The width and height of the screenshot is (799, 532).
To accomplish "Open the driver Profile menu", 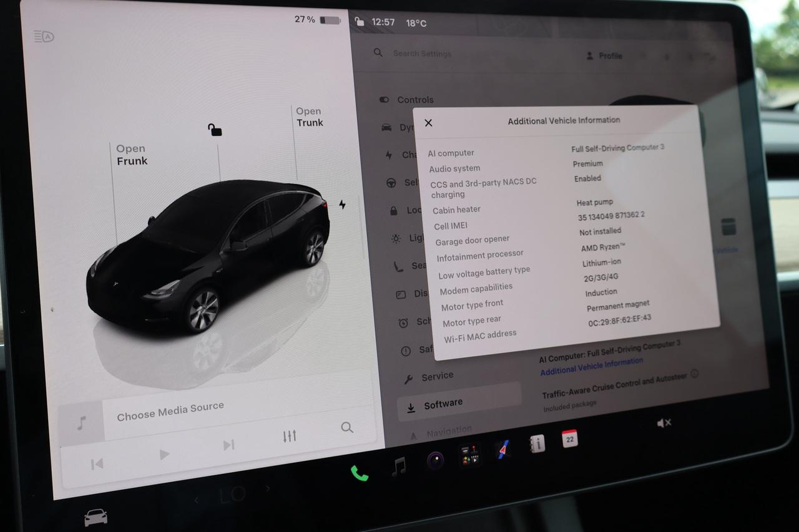I will 604,56.
